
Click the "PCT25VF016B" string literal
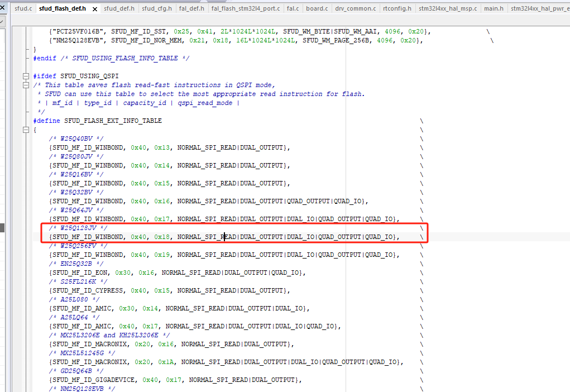tap(78, 32)
